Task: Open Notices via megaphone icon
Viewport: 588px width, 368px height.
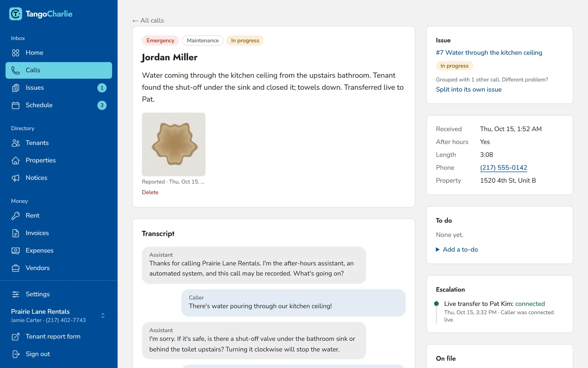Action: pyautogui.click(x=15, y=178)
